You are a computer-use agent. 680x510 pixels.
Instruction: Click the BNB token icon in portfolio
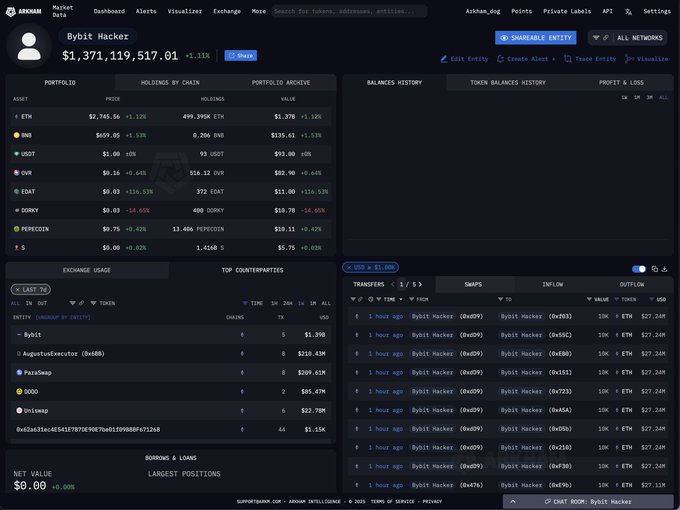(x=16, y=135)
